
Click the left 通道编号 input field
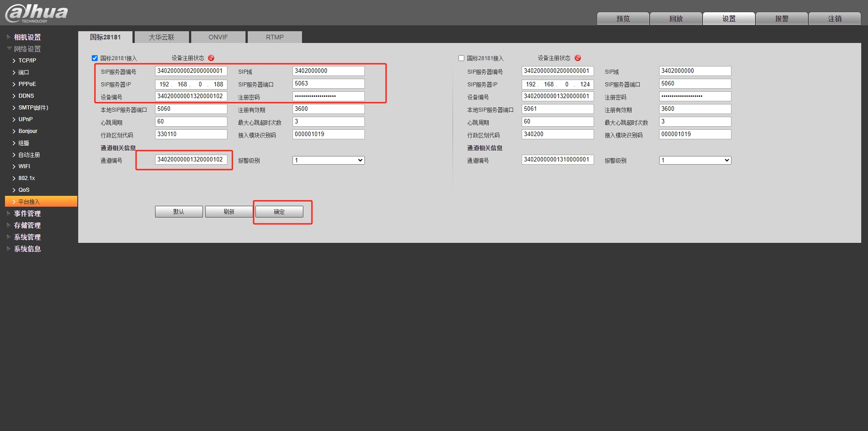pos(191,160)
